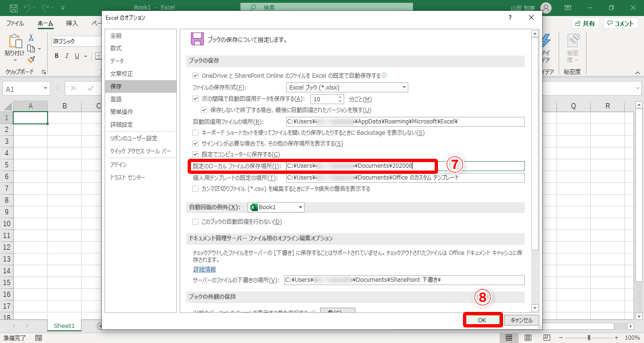This screenshot has height=343, width=644.
Task: Click the formula bar cancel X icon
Action: click(74, 89)
